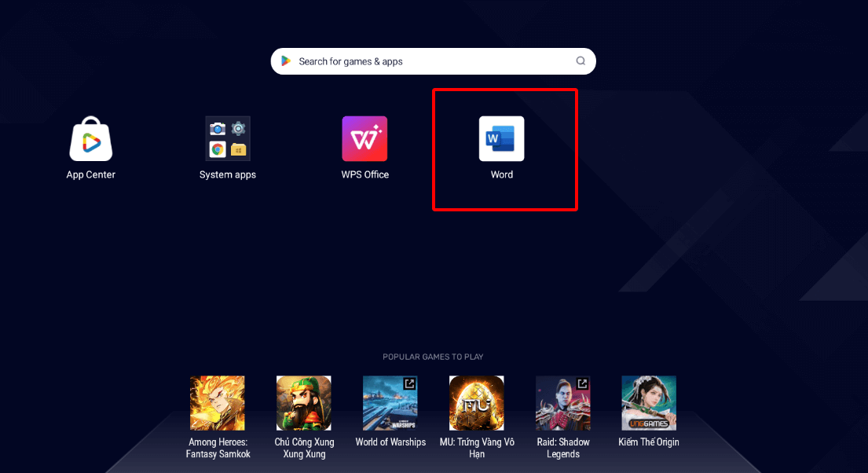The width and height of the screenshot is (868, 473).
Task: Click the MU: Trứng Vàng Vô Hạn title text
Action: tap(477, 448)
